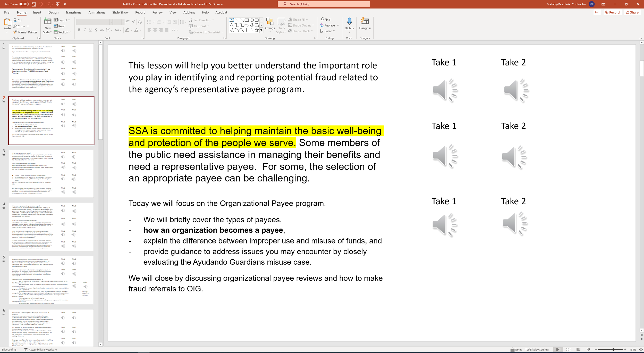This screenshot has height=353, width=644.
Task: Open Text Direction dropdown
Action: click(201, 20)
